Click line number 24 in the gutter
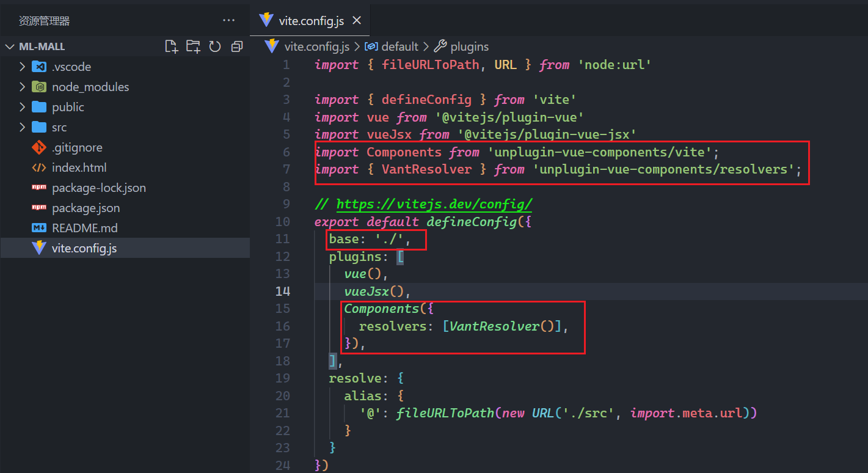Image resolution: width=868 pixels, height=473 pixels. [283, 465]
